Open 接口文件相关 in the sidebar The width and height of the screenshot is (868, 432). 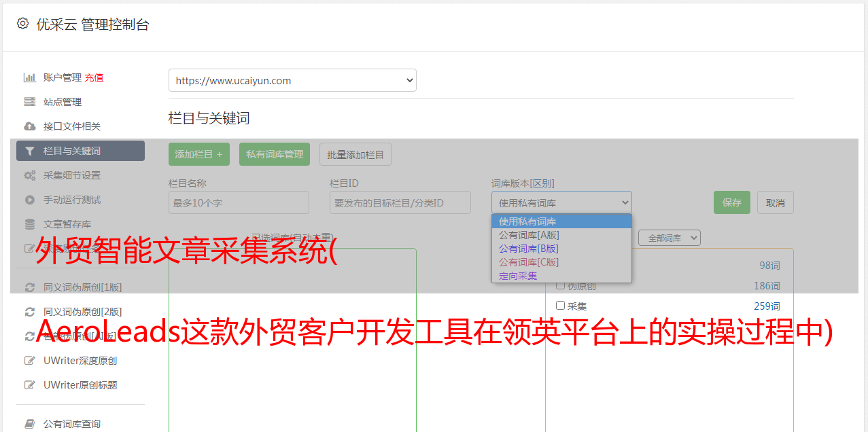[x=72, y=126]
